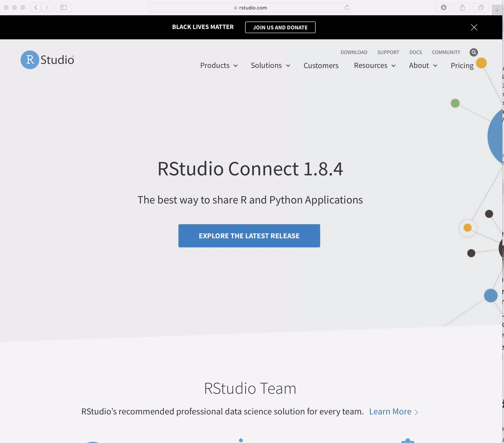Open the COMMUNITY link
Viewport: 504px width, 443px height.
click(x=446, y=52)
